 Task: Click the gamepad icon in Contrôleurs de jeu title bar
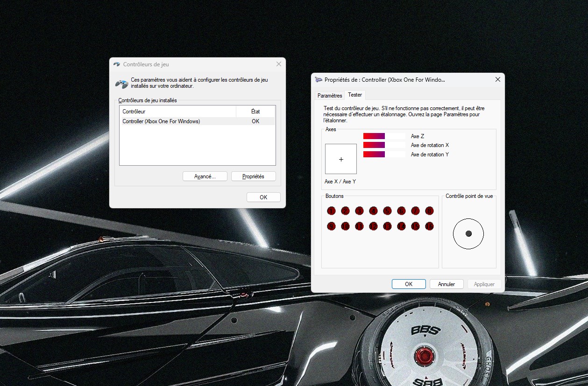[x=117, y=64]
